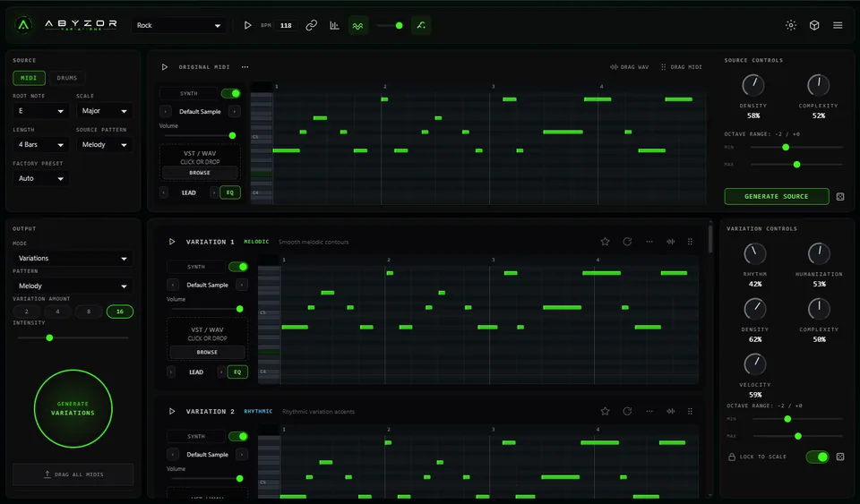Toggle Lock to Scale switch
The width and height of the screenshot is (860, 504).
pyautogui.click(x=817, y=457)
